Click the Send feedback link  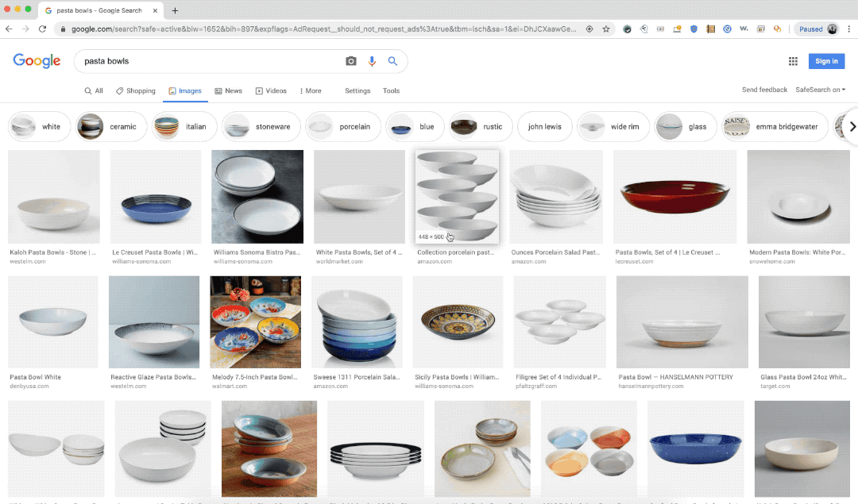click(764, 90)
